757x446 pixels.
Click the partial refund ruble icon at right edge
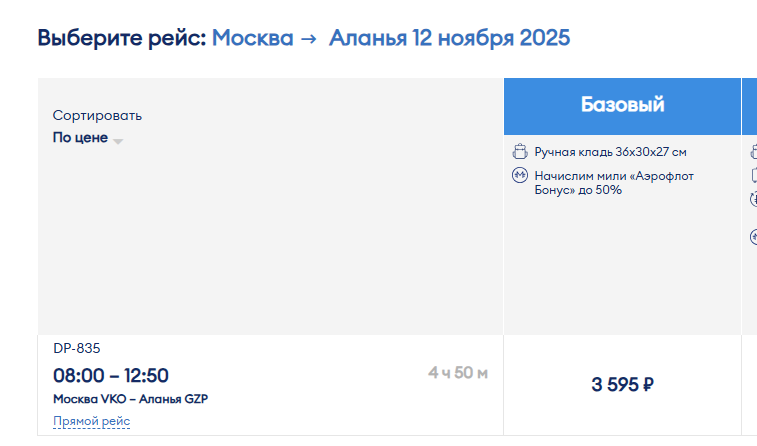coord(753,199)
